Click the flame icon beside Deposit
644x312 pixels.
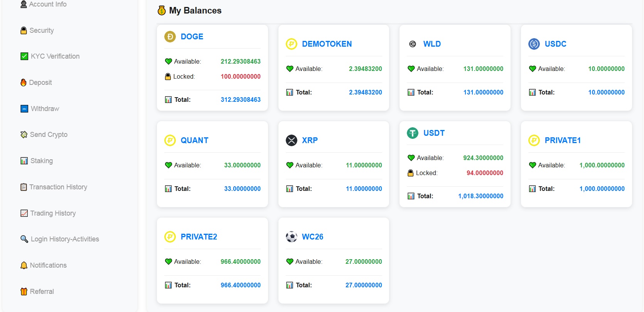24,83
